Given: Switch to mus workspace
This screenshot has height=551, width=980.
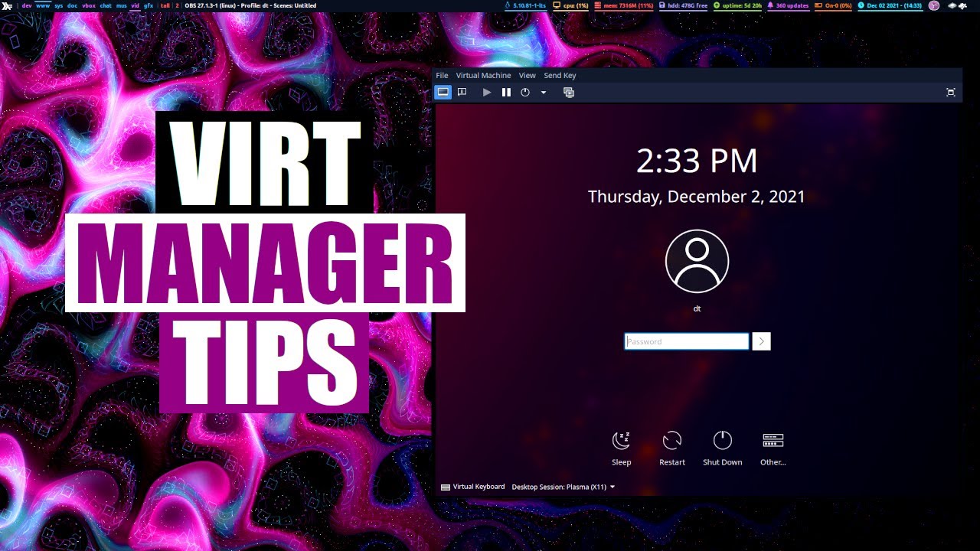Looking at the screenshot, I should pyautogui.click(x=122, y=5).
